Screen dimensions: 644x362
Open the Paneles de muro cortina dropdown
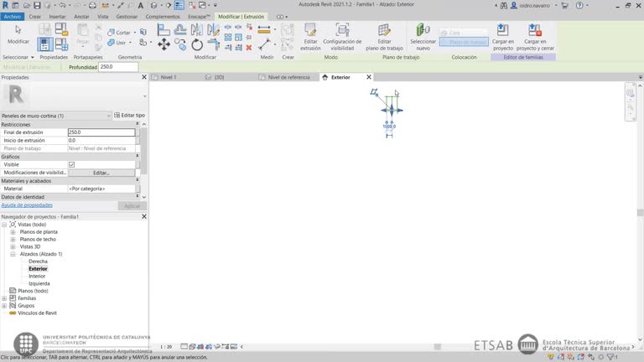(108, 116)
